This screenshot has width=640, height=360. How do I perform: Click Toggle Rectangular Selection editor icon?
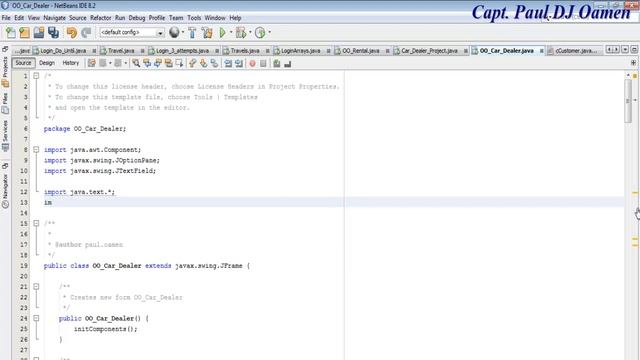coord(179,63)
